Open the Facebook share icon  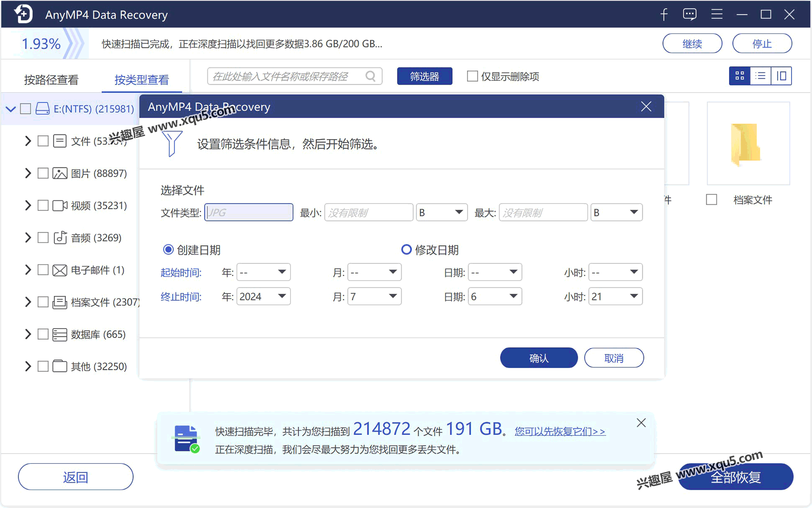664,15
